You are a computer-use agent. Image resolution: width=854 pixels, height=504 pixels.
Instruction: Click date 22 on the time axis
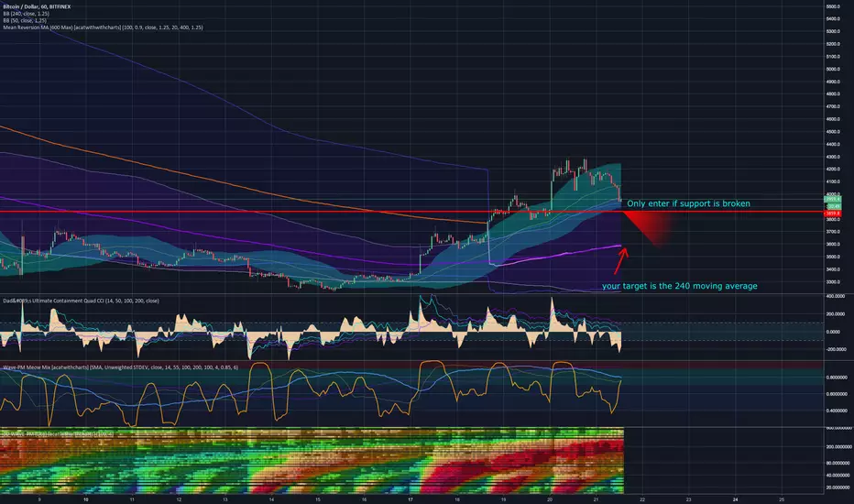click(642, 499)
